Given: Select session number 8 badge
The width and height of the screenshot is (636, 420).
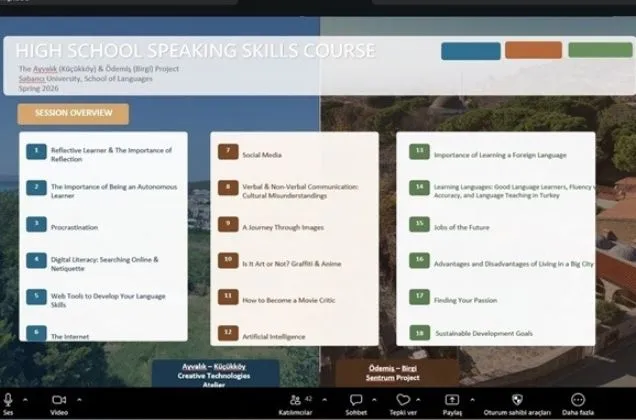Looking at the screenshot, I should point(228,188).
